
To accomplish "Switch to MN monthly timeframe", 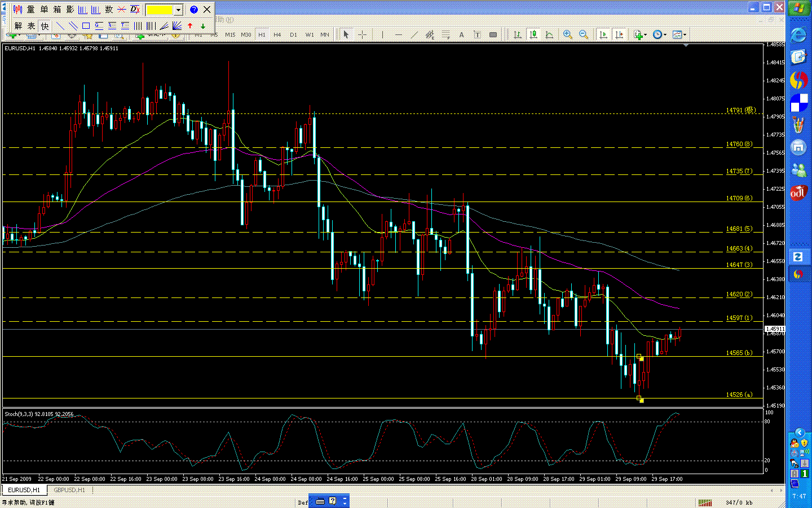I will 325,35.
